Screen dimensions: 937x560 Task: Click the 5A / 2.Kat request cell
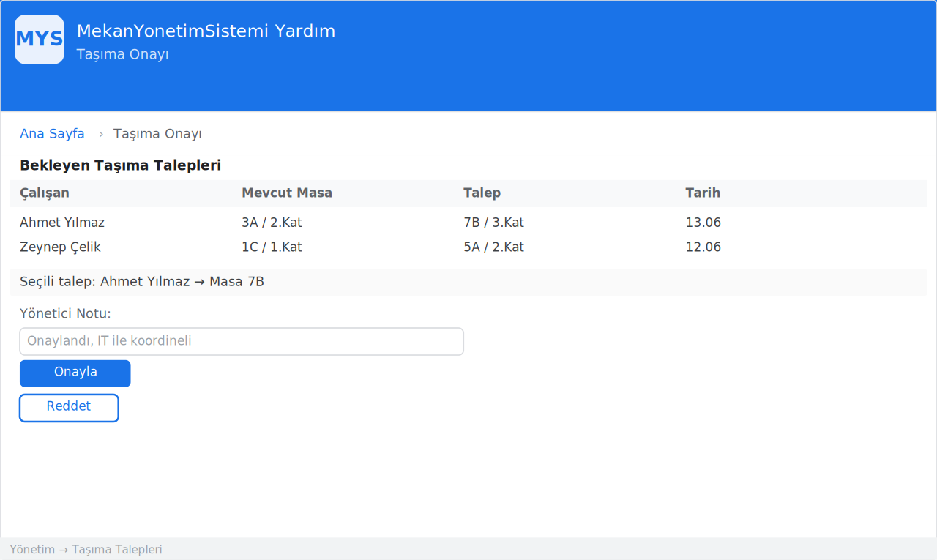493,247
